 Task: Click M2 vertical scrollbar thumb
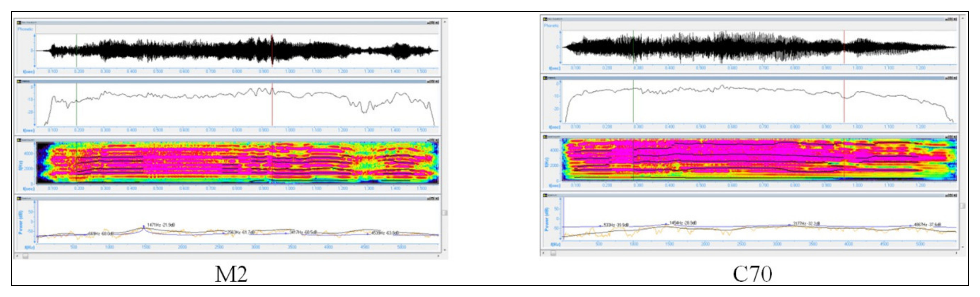tap(445, 213)
